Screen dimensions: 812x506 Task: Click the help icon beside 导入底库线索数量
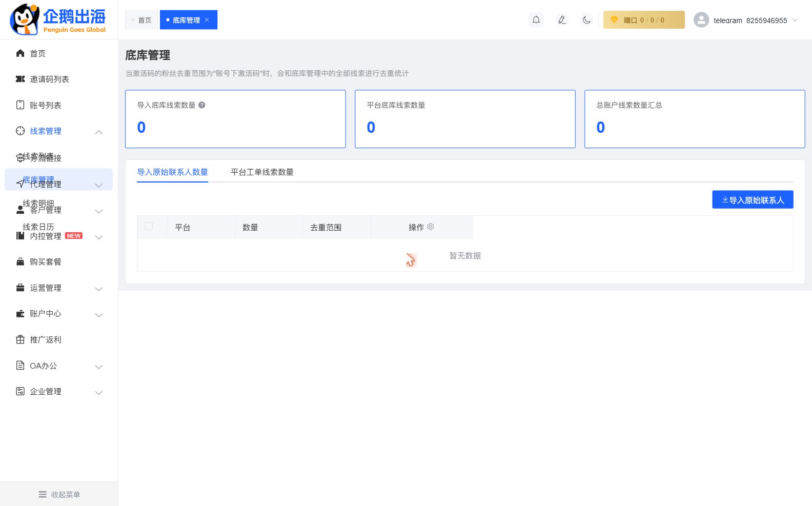(202, 105)
